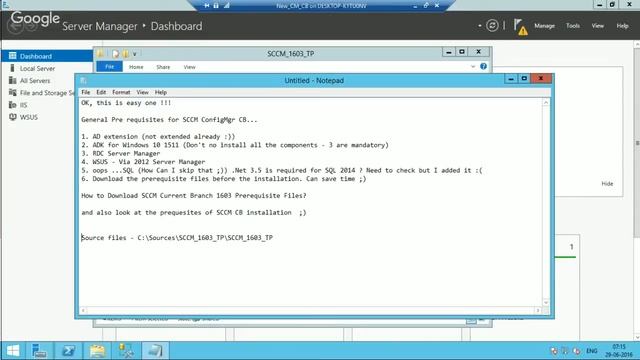640x360 pixels.
Task: Open dropdown arrow beside Refresh in Server Manager
Action: (480, 26)
